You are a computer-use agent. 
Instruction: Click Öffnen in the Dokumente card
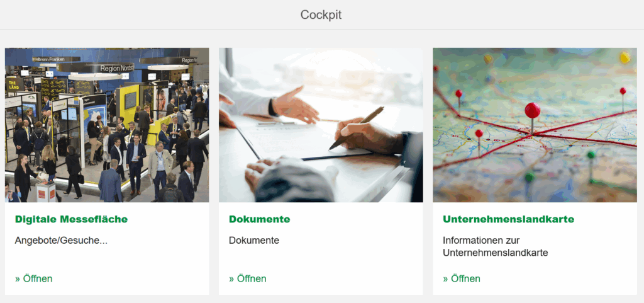tap(248, 278)
